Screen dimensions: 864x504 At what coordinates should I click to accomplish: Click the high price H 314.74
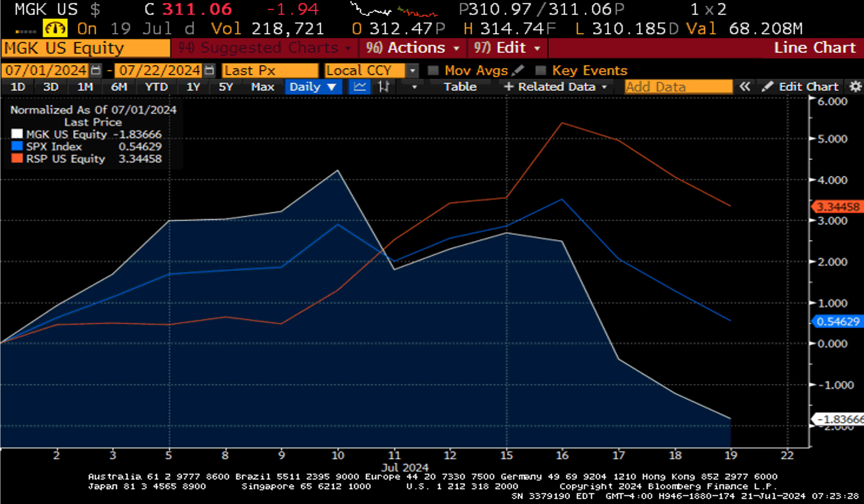509,28
